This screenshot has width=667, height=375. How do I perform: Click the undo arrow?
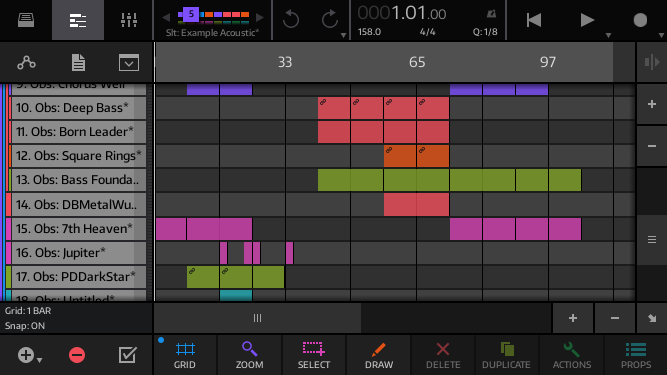coord(291,20)
